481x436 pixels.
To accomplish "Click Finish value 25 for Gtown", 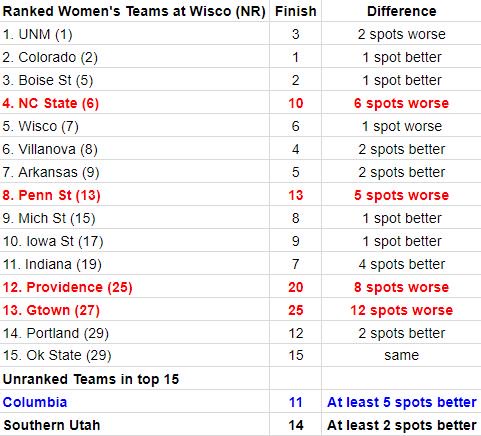I will (295, 310).
